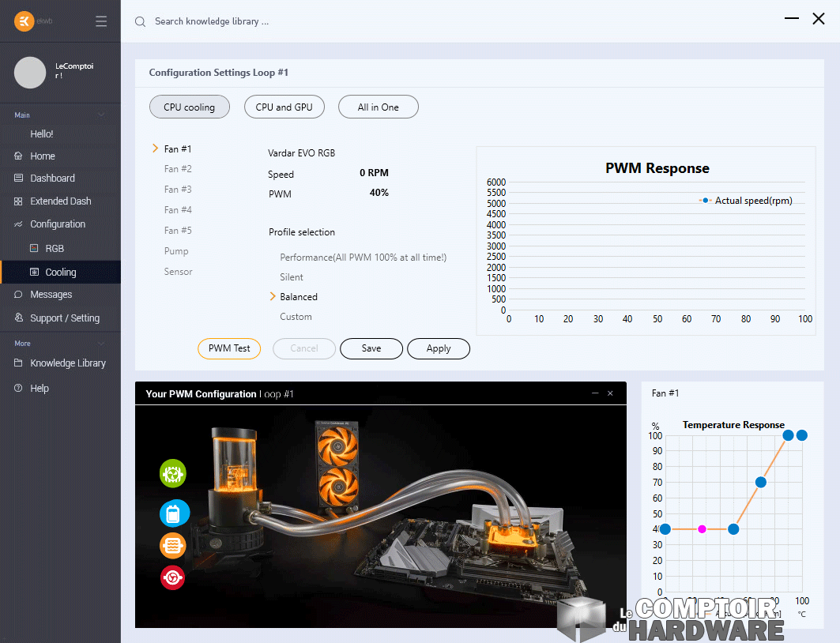This screenshot has height=643, width=840.
Task: Click the red pump icon
Action: pyautogui.click(x=173, y=578)
